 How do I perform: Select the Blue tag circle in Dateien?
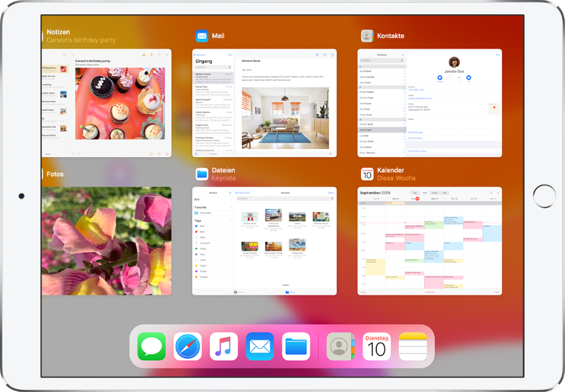[x=196, y=226]
